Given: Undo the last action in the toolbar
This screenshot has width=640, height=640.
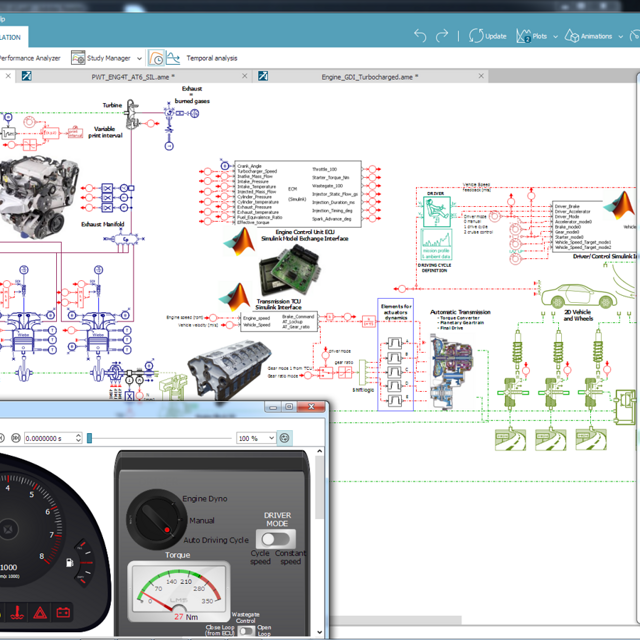Looking at the screenshot, I should [420, 36].
